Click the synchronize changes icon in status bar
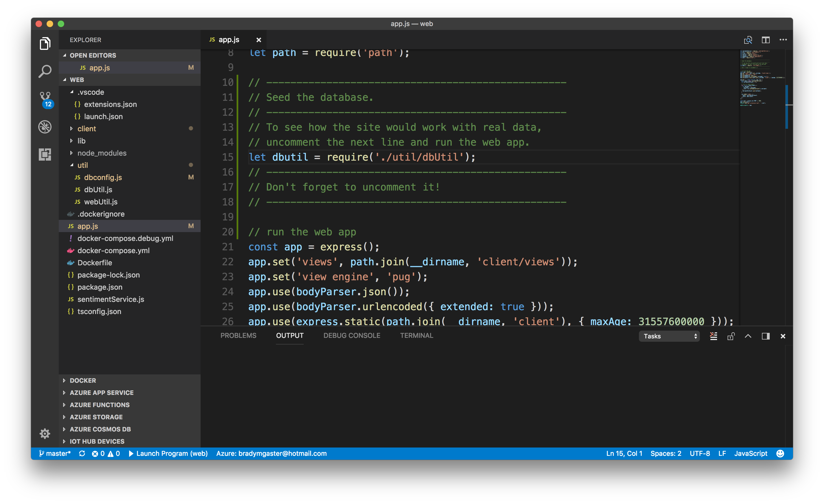 click(x=82, y=454)
